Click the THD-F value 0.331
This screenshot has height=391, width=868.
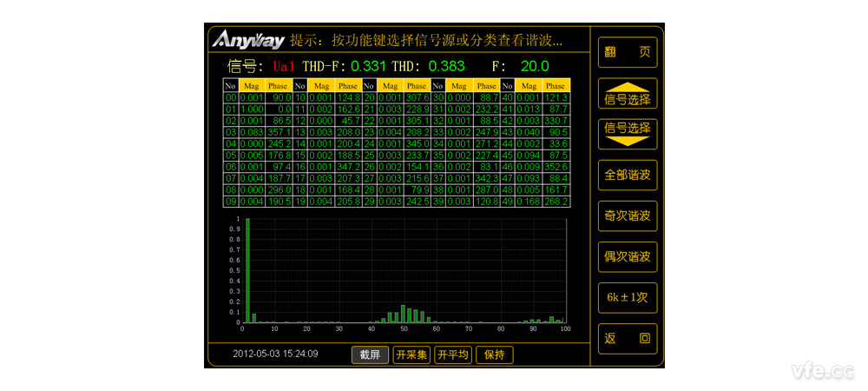(369, 66)
